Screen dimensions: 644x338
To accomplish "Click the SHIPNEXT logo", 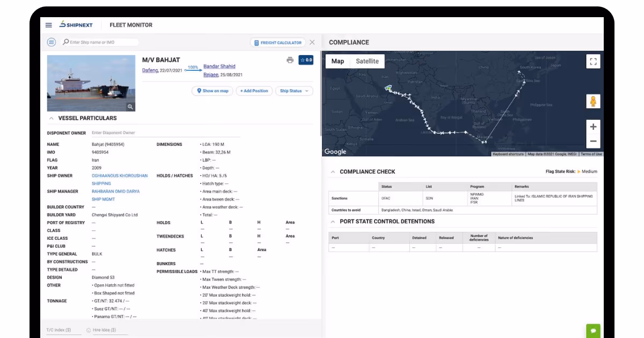I will [x=77, y=25].
